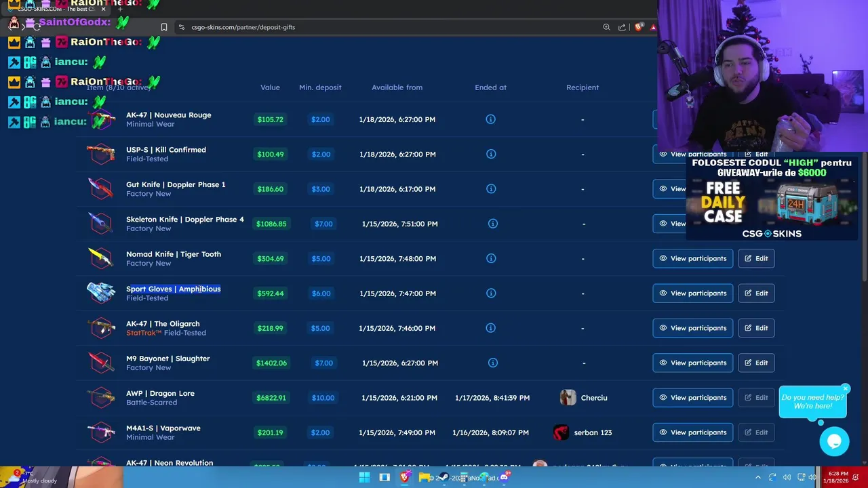This screenshot has width=868, height=488.
Task: Click the volume icon in the system tray
Action: tap(787, 477)
